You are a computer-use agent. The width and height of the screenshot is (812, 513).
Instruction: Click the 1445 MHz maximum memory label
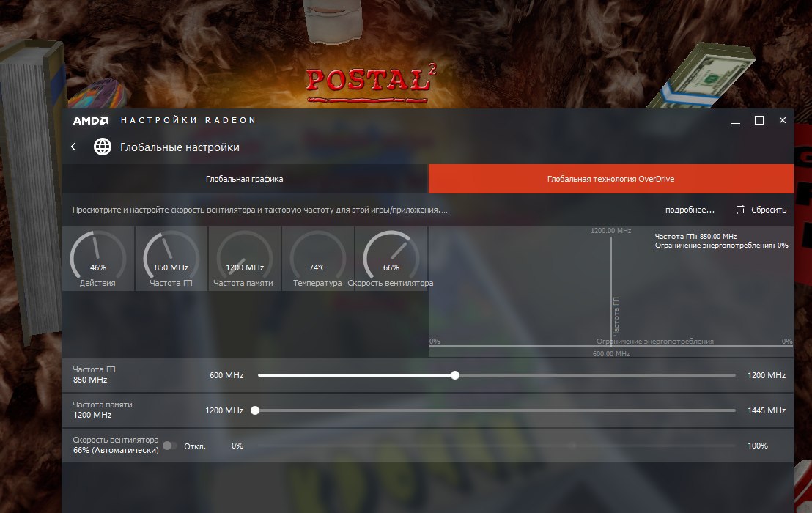[x=767, y=410]
